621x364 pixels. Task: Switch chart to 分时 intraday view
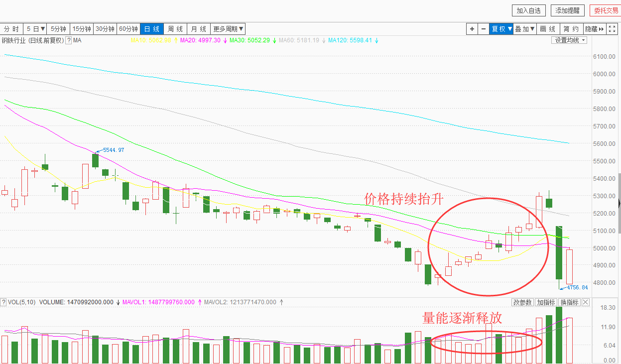[11, 29]
